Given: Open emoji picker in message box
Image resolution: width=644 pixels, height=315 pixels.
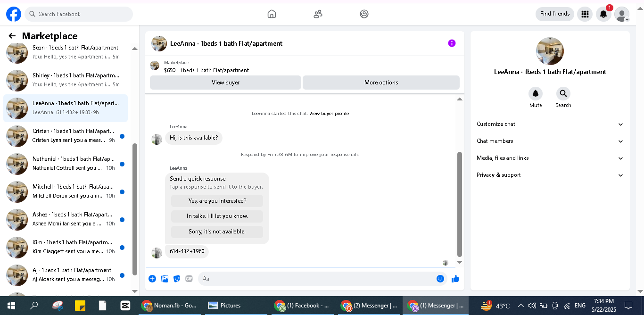Looking at the screenshot, I should click(440, 279).
